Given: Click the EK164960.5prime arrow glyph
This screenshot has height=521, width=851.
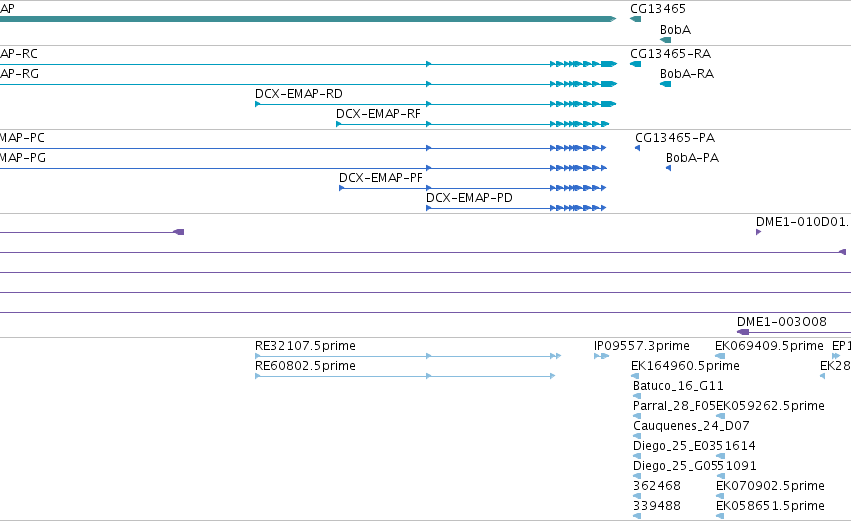Looking at the screenshot, I should tap(635, 376).
